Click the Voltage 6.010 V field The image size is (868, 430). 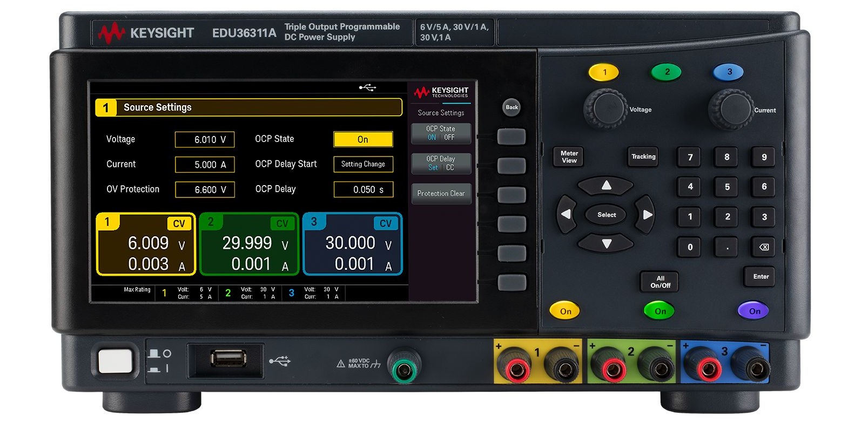[x=205, y=140]
